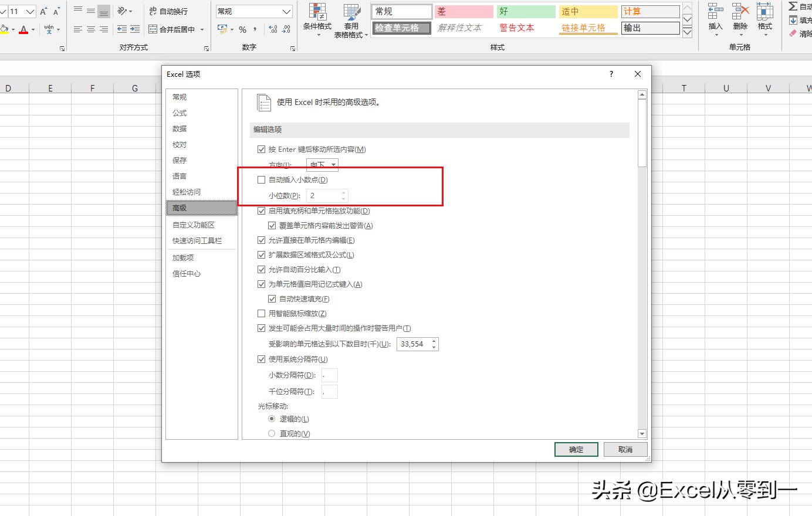
Task: Select 直观的 cursor movement radio
Action: (272, 434)
